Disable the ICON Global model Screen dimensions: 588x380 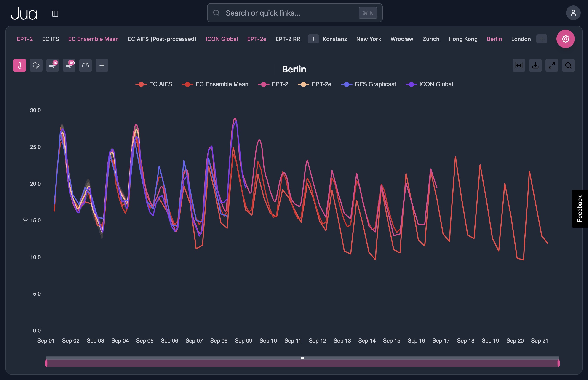pyautogui.click(x=222, y=39)
